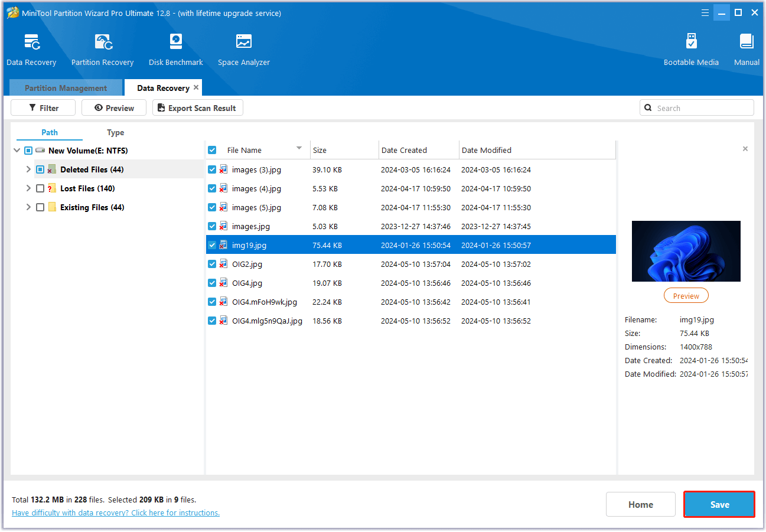Click the 39.10 KB size cell
The width and height of the screenshot is (766, 532).
click(x=327, y=169)
